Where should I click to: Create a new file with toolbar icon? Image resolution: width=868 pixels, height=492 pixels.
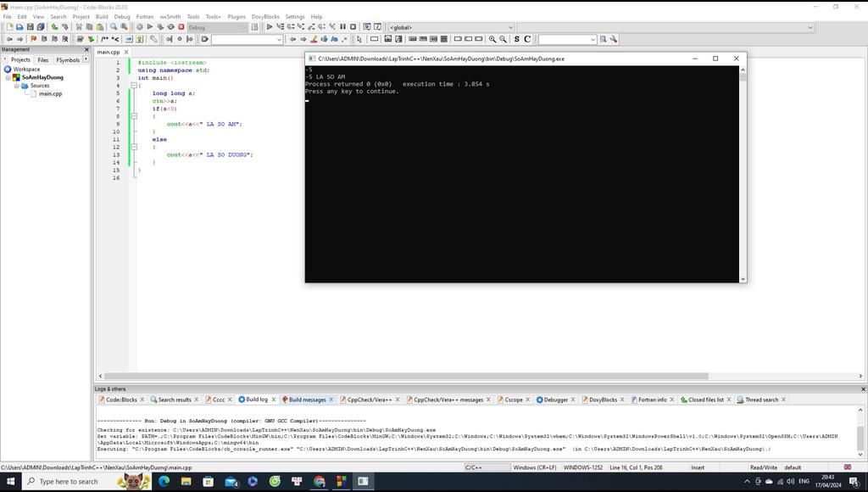tap(9, 26)
